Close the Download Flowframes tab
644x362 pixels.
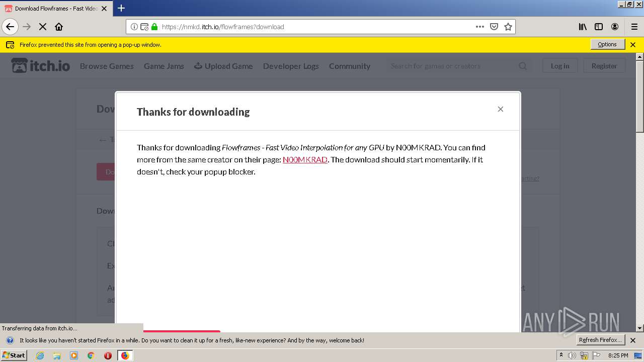104,9
